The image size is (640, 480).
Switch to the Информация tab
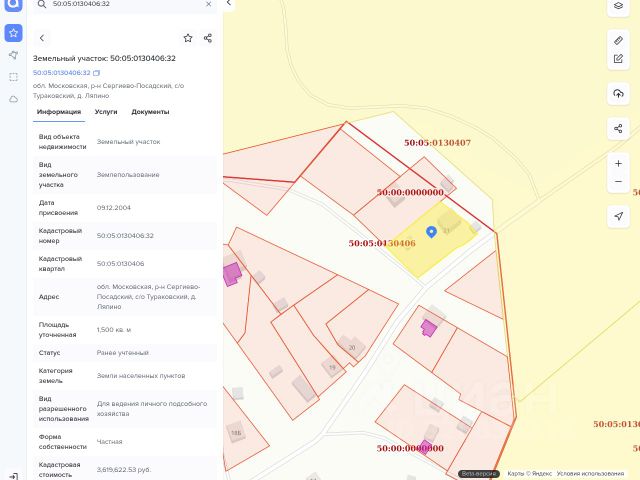(x=59, y=112)
